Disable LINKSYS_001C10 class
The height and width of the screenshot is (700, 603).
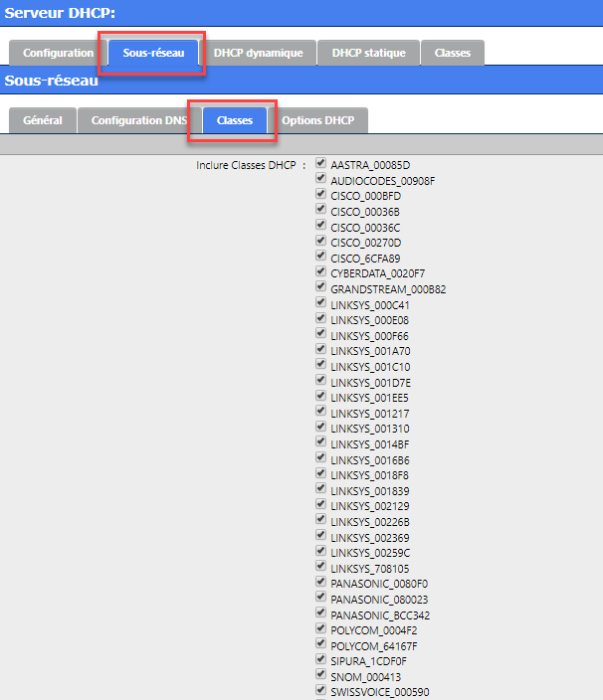coord(320,364)
